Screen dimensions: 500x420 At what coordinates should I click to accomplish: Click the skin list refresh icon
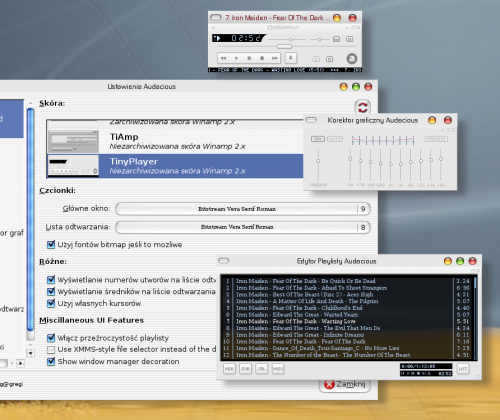(363, 107)
